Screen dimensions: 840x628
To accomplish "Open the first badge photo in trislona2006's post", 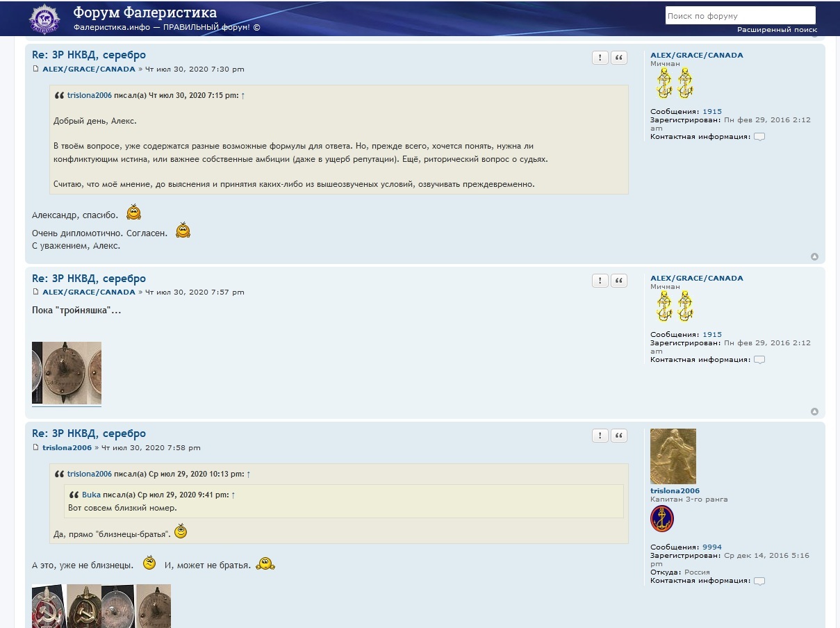I will pos(49,606).
